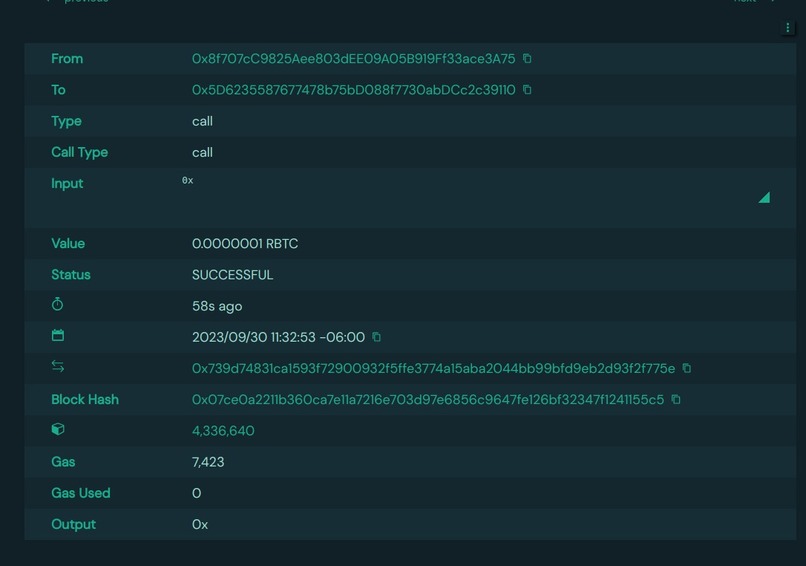Open the three-dot options menu
The width and height of the screenshot is (806, 566).
[x=787, y=28]
